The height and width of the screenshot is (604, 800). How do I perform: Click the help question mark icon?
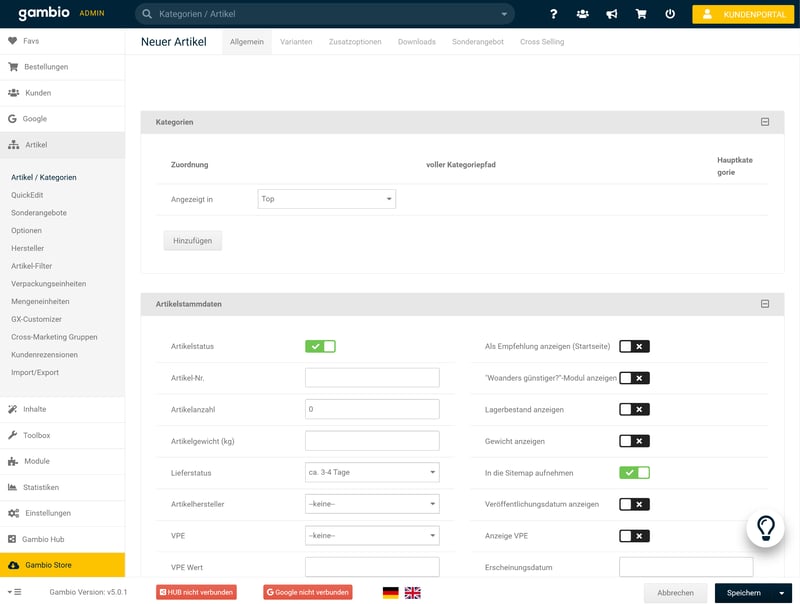coord(554,14)
